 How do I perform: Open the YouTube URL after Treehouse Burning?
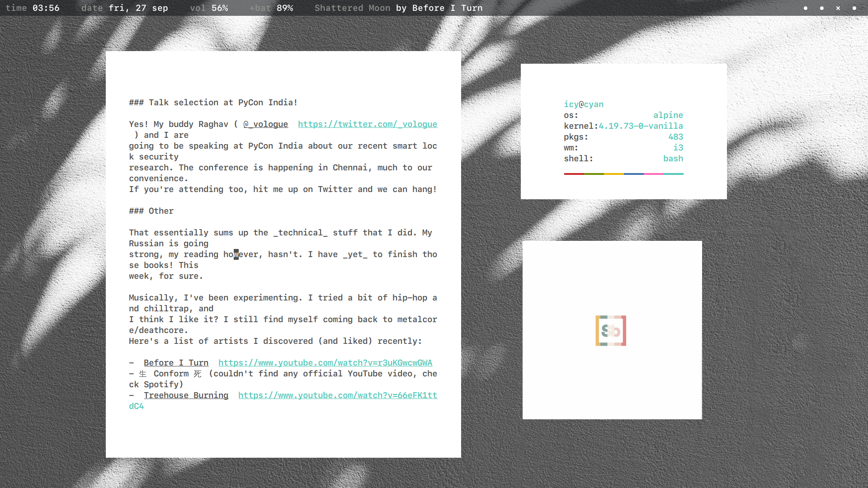337,395
